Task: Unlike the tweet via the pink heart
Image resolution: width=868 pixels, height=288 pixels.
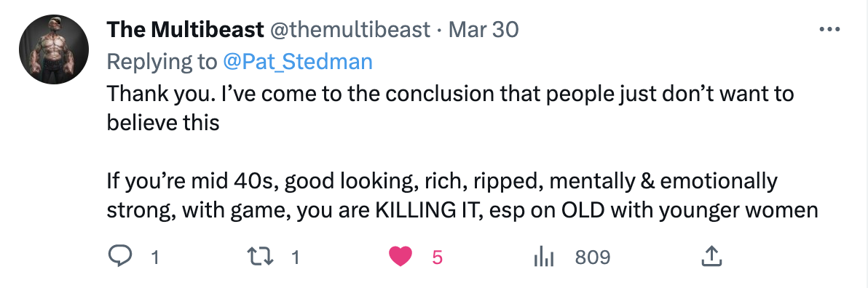Action: 401,257
